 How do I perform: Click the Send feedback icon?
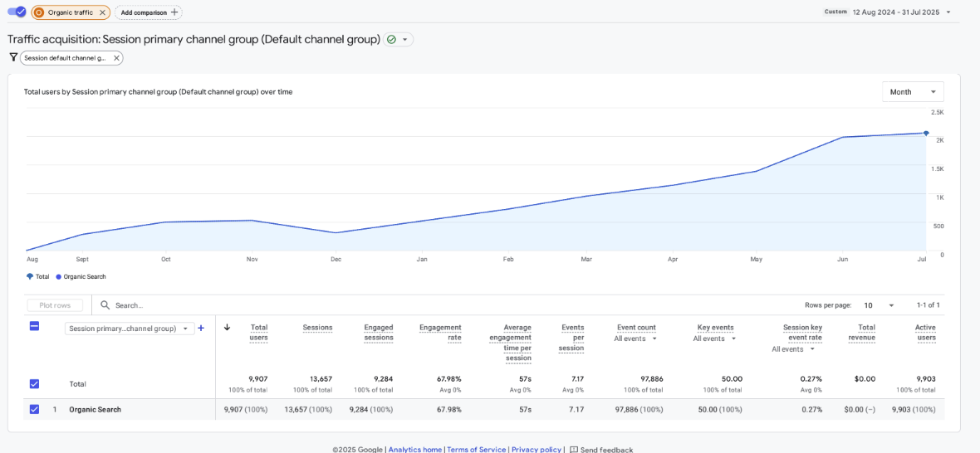(573, 449)
